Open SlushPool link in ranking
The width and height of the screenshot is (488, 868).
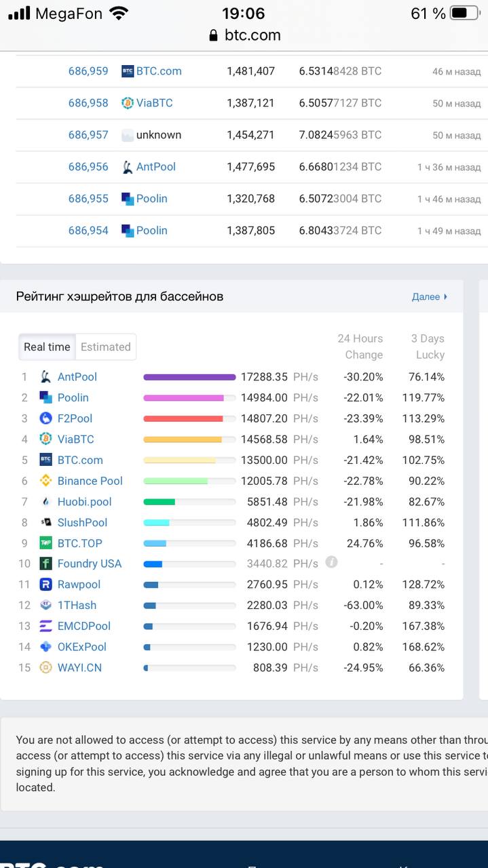pos(82,523)
